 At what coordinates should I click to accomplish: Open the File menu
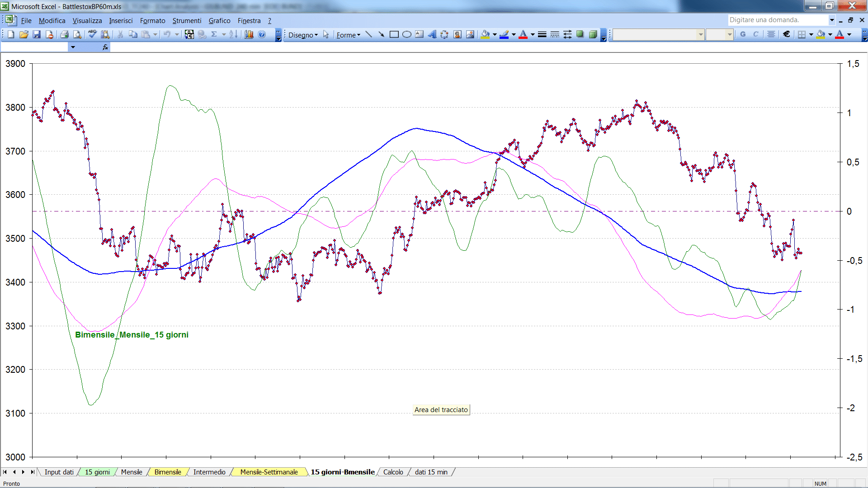click(26, 21)
